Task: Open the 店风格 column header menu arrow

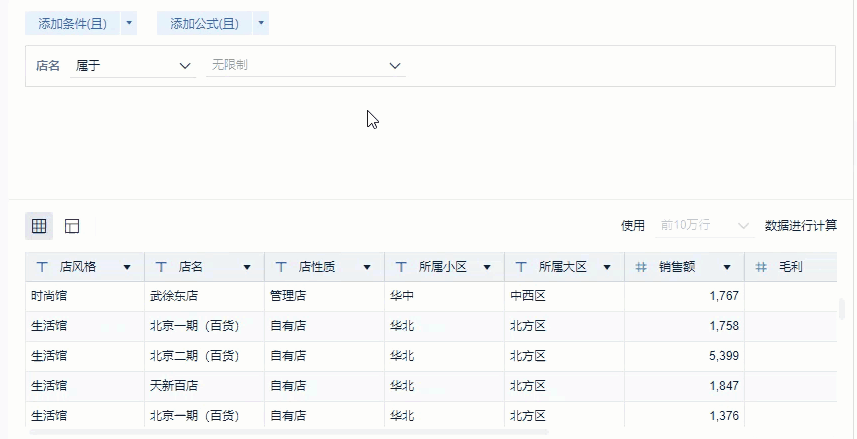Action: coord(127,268)
